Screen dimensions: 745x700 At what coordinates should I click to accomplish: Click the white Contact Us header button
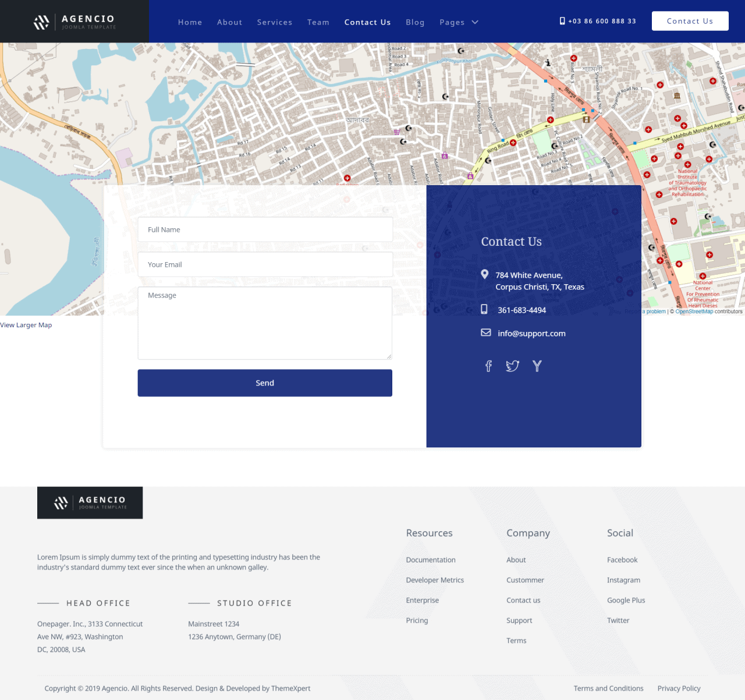click(690, 21)
